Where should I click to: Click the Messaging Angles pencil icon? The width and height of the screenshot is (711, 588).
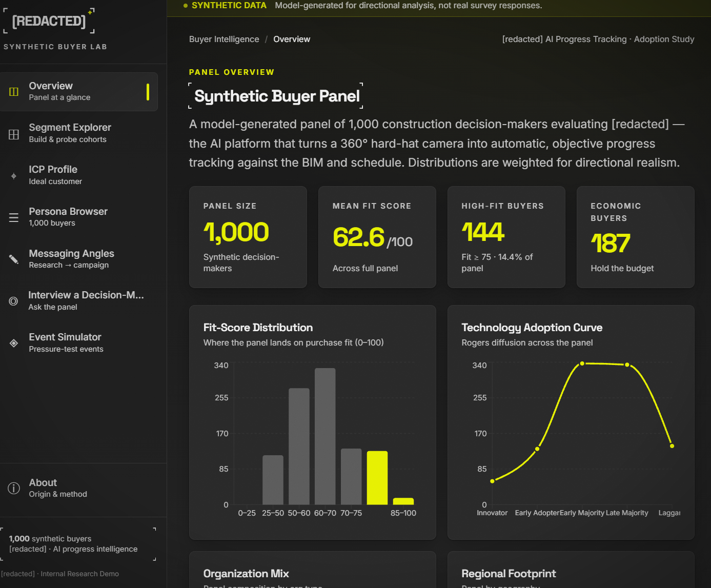click(x=14, y=259)
